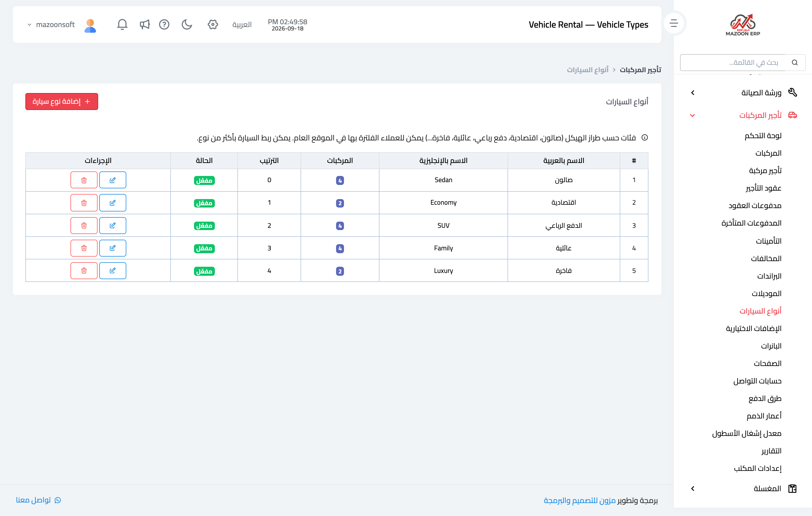This screenshot has width=812, height=516.
Task: Edit the Luxury vehicle type
Action: pyautogui.click(x=112, y=270)
